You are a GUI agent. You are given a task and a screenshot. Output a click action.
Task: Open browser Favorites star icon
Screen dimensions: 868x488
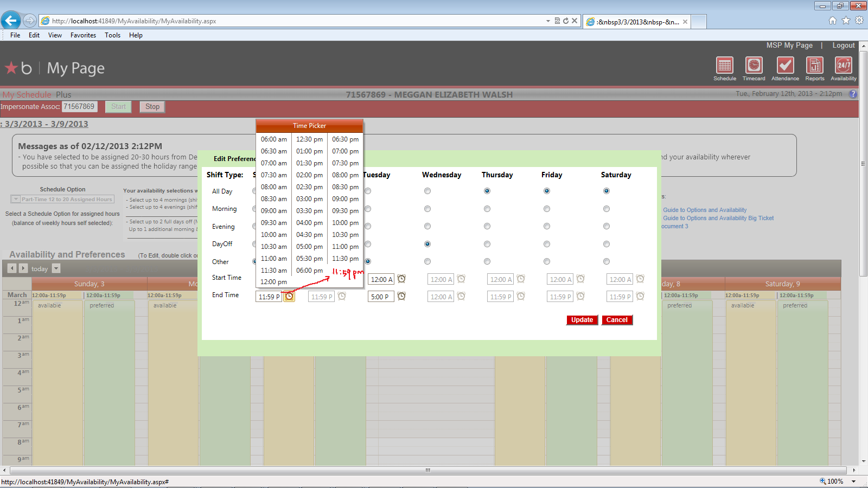tap(846, 21)
